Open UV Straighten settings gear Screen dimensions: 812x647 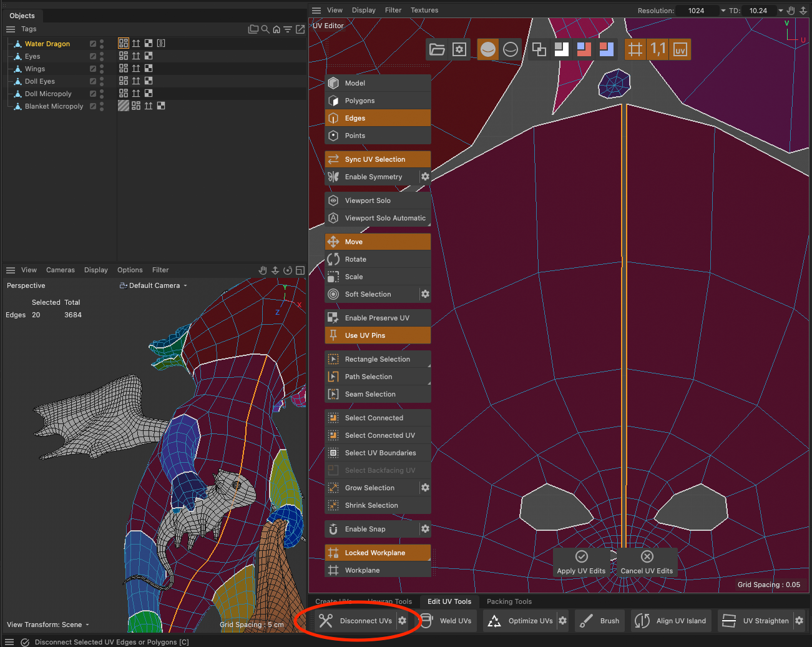tap(799, 621)
